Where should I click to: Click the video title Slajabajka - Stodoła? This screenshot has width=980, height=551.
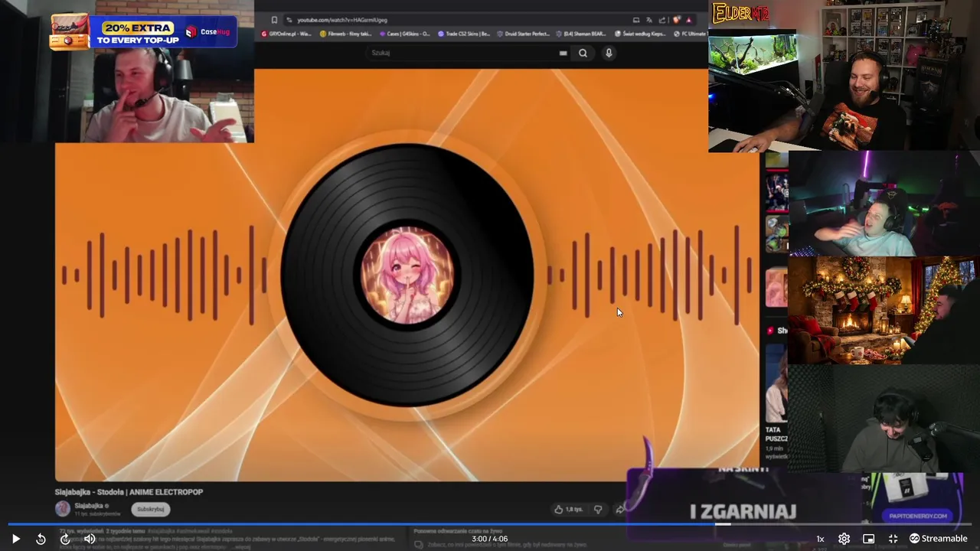pos(129,492)
